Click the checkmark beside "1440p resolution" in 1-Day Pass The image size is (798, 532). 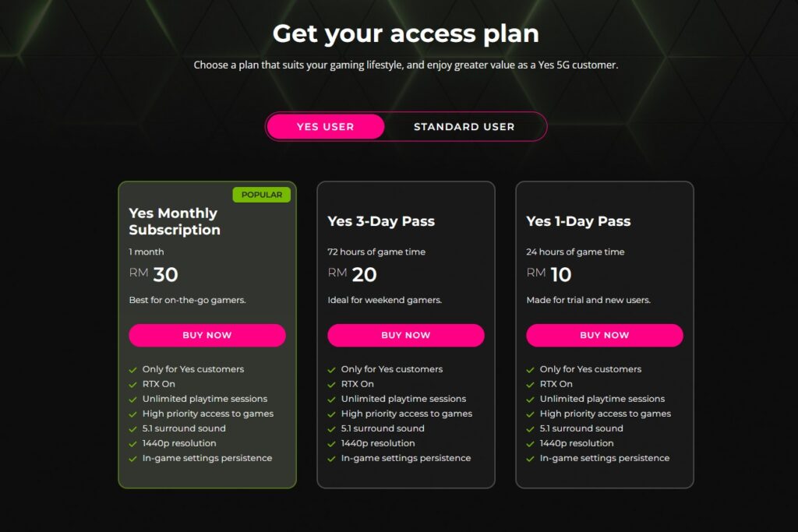point(532,443)
